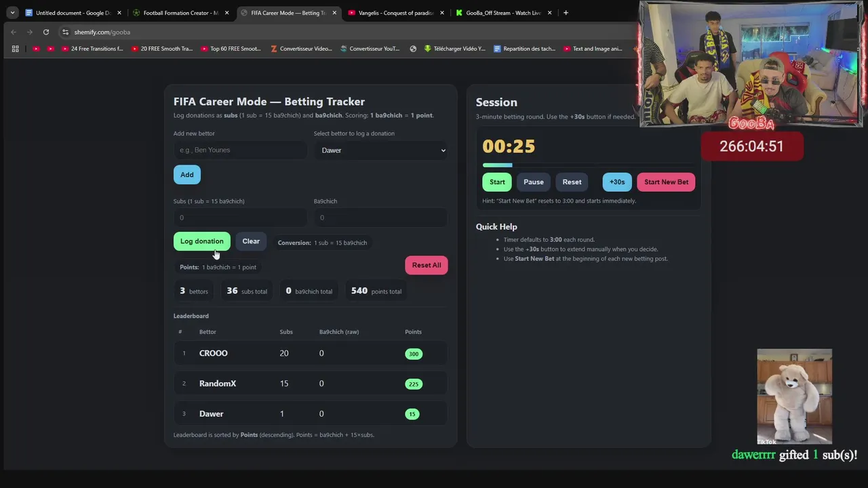Open the Select bettor dropdown showing Dawer
This screenshot has height=488, width=868.
pos(380,150)
